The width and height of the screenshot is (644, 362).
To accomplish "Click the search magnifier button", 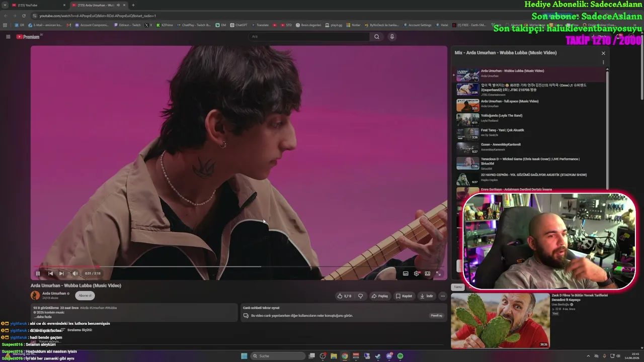I will click(376, 37).
